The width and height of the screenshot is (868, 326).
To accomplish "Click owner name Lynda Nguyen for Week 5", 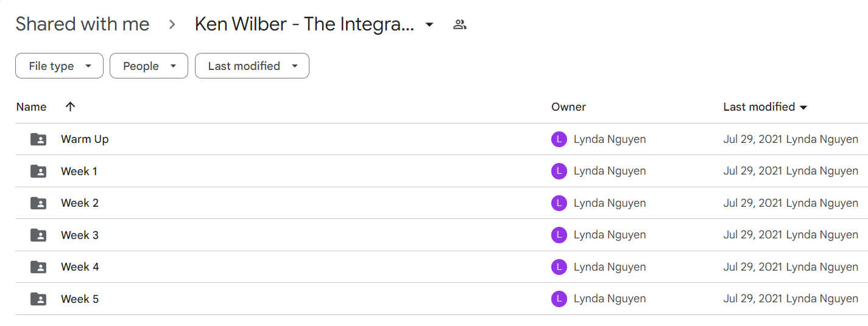I will click(610, 299).
